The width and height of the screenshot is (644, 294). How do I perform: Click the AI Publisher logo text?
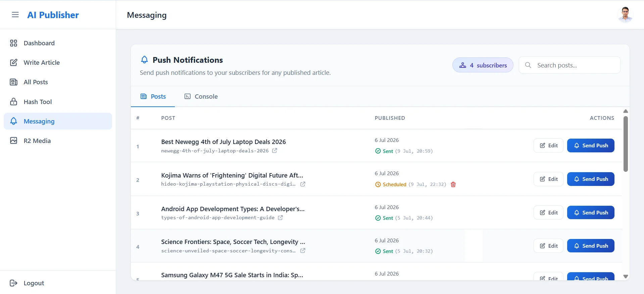click(53, 15)
